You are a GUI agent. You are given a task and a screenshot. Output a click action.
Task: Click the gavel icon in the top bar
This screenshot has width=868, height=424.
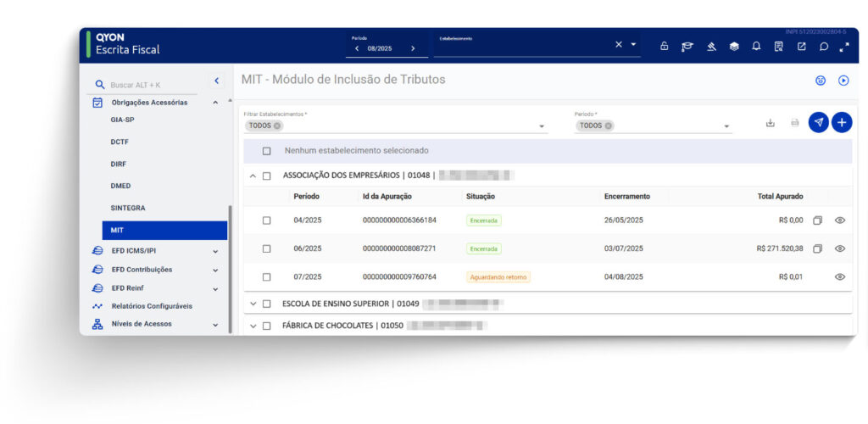click(x=711, y=46)
